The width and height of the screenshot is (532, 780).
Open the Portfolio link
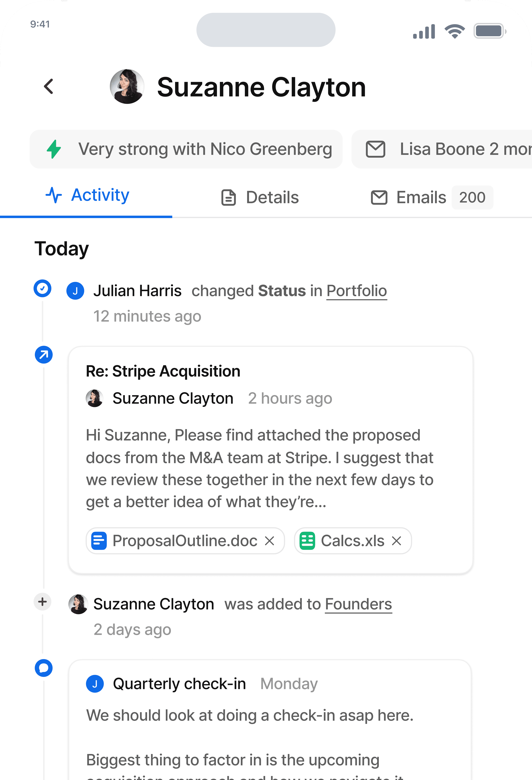click(357, 291)
